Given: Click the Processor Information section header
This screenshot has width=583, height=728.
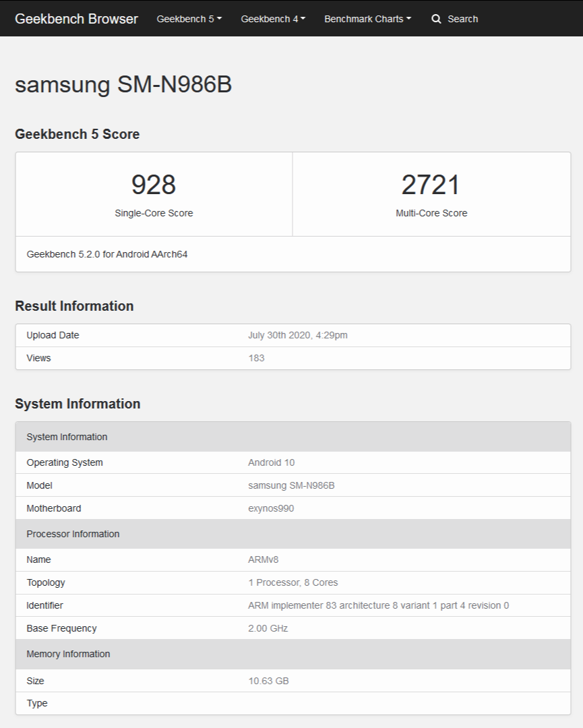Looking at the screenshot, I should [x=293, y=534].
